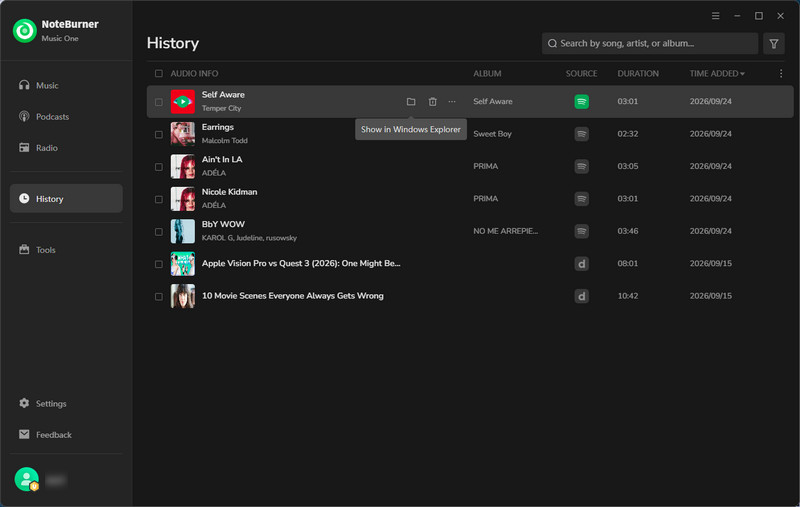This screenshot has height=507, width=800.
Task: Click artist name Temper City
Action: pyautogui.click(x=221, y=108)
